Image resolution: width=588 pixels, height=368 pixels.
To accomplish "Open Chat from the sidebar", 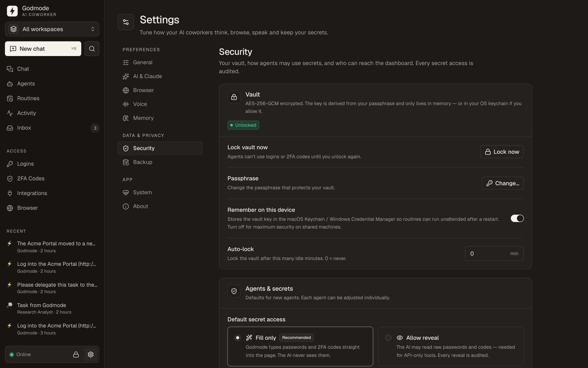I will point(52,69).
